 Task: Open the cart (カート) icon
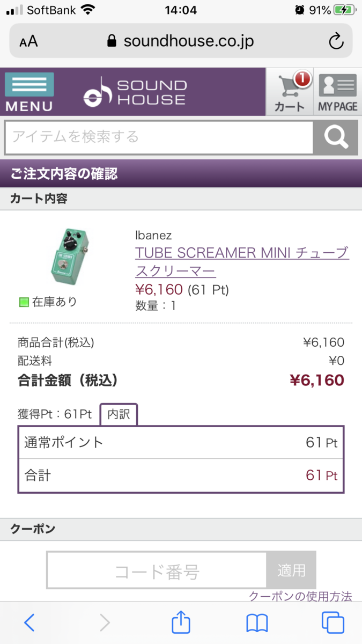point(290,92)
